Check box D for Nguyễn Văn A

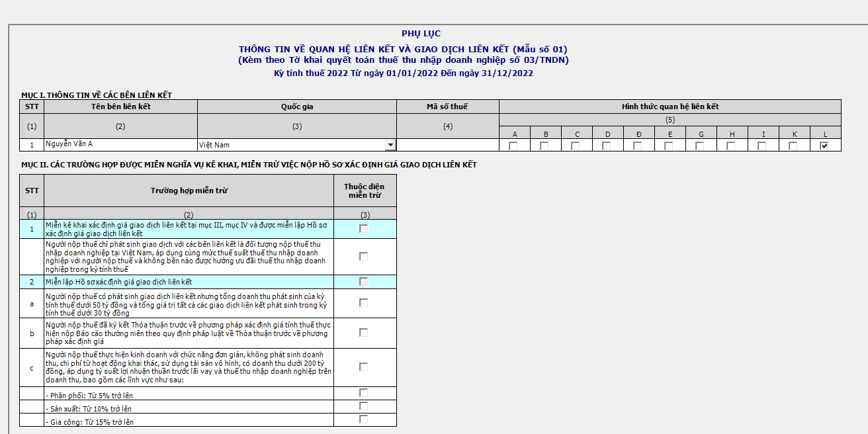(607, 146)
